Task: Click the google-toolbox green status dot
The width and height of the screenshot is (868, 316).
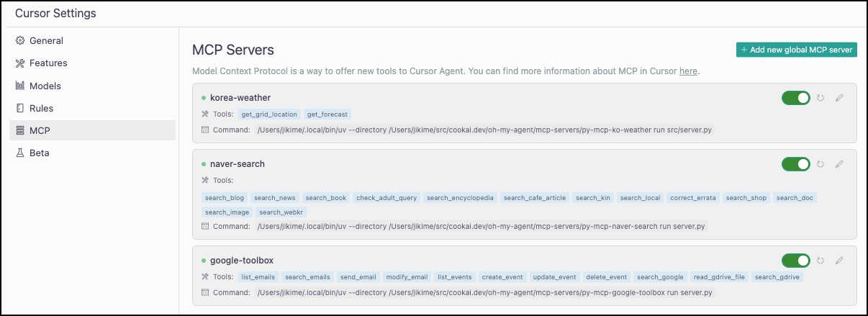Action: pos(204,260)
